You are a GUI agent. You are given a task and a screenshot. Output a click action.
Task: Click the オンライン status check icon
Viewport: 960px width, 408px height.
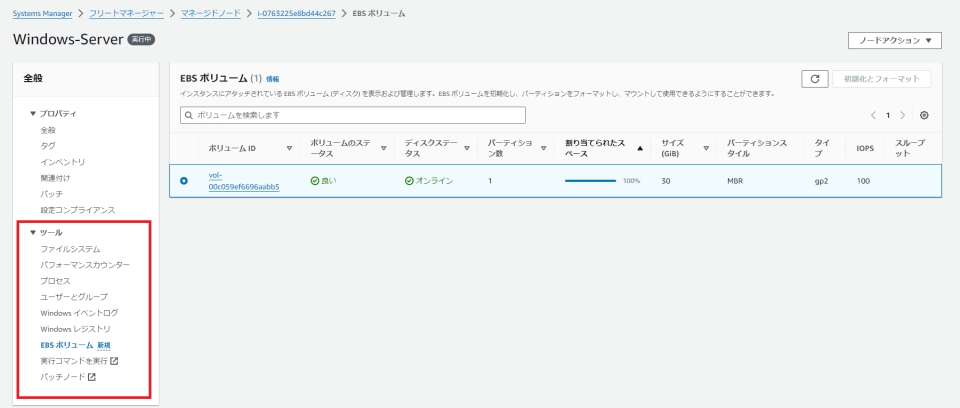(408, 181)
